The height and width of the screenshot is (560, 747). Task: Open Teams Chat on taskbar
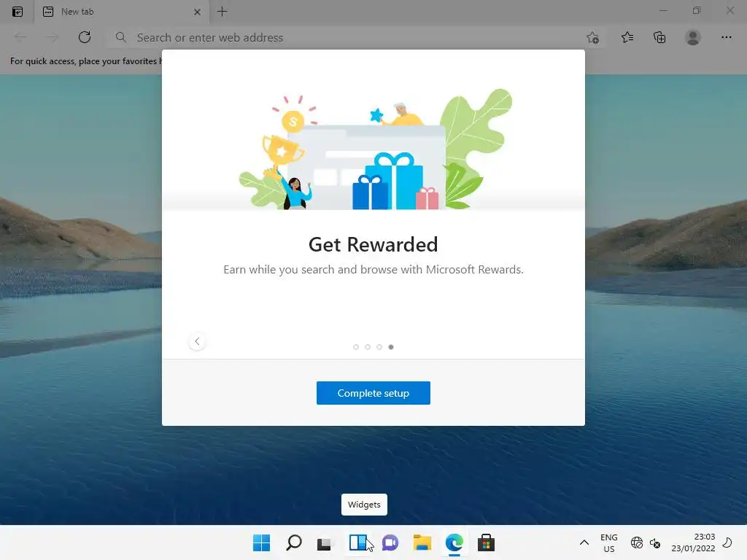point(390,542)
